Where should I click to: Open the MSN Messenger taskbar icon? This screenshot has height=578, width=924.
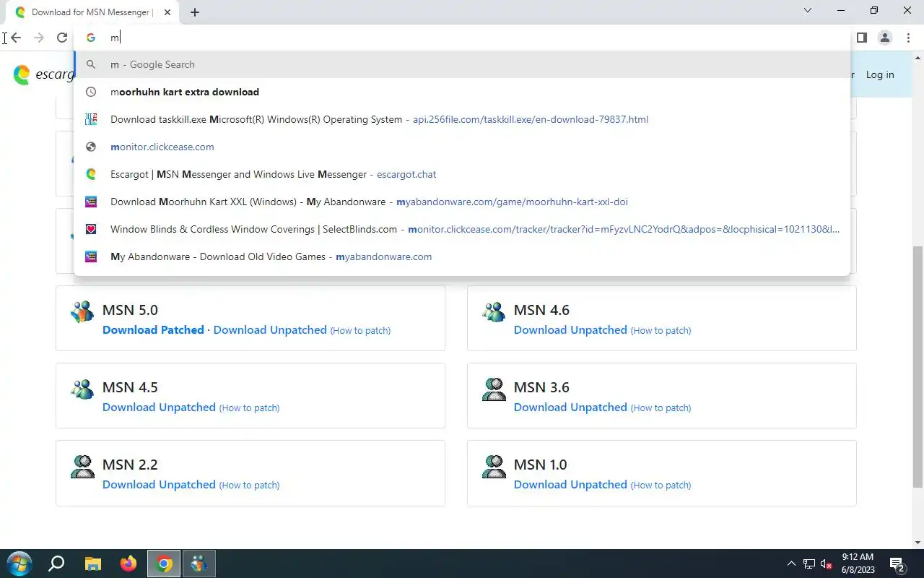pos(199,564)
